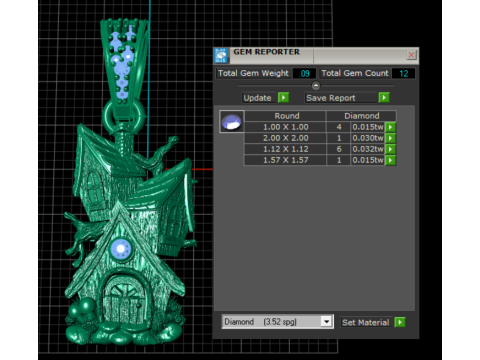
Task: Click quantity 4 in 1.00 X 1.00 row
Action: point(339,127)
